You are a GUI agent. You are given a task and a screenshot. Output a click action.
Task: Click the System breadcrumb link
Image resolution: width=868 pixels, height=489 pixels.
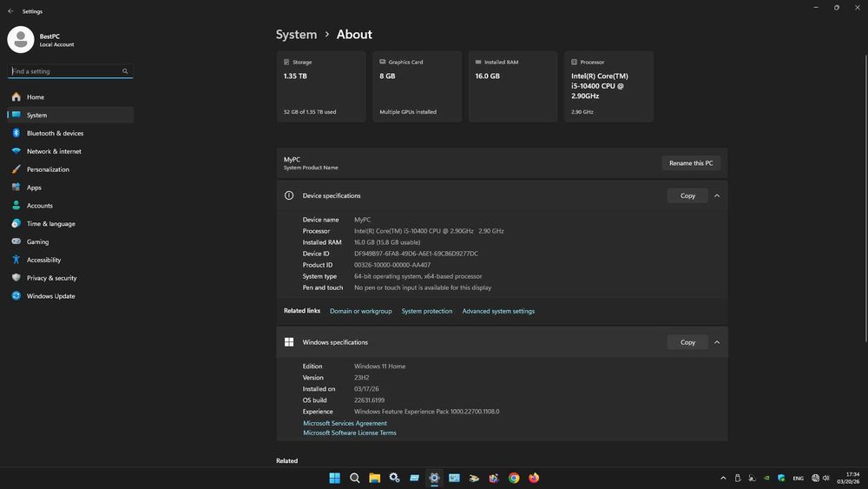[x=296, y=35]
